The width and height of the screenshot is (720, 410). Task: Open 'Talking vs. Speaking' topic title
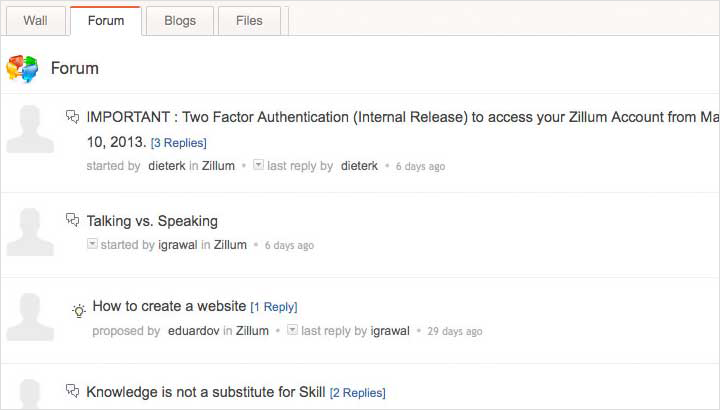pyautogui.click(x=152, y=221)
